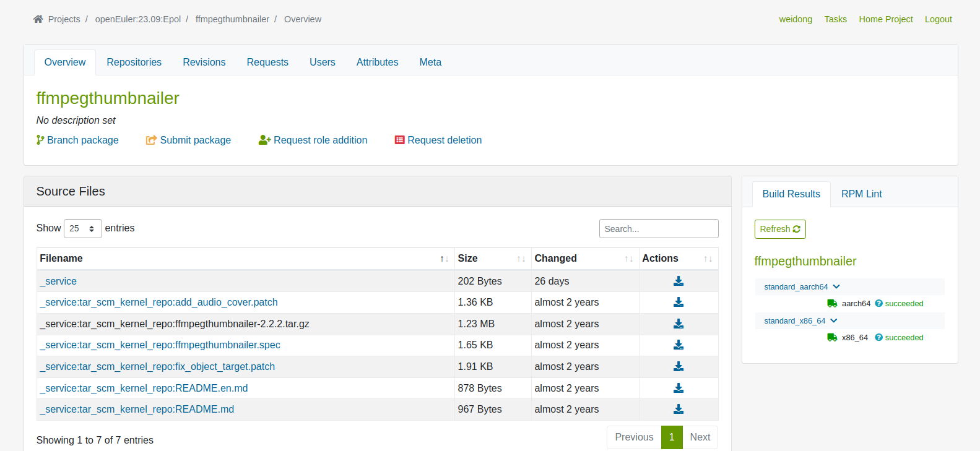Viewport: 980px width, 451px height.
Task: Click help icon beside x86_64 succeeded
Action: pyautogui.click(x=878, y=338)
